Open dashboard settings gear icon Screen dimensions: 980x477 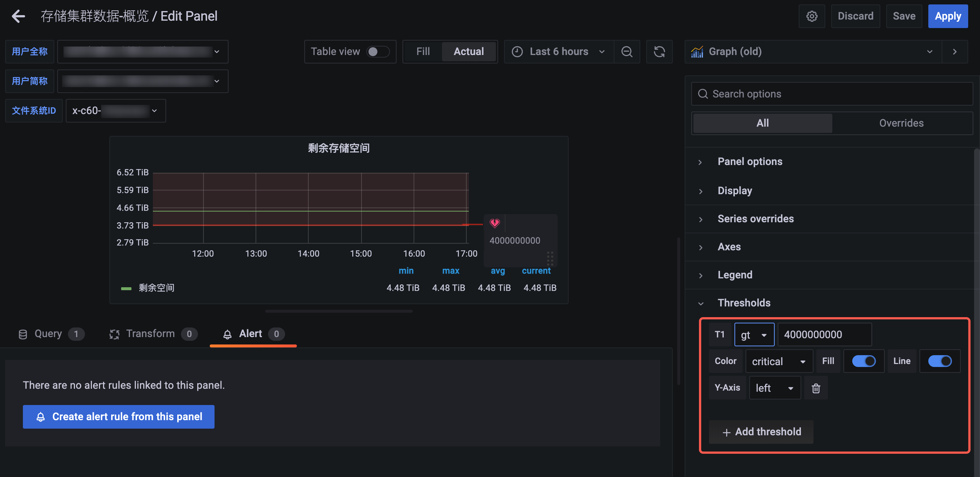(812, 16)
